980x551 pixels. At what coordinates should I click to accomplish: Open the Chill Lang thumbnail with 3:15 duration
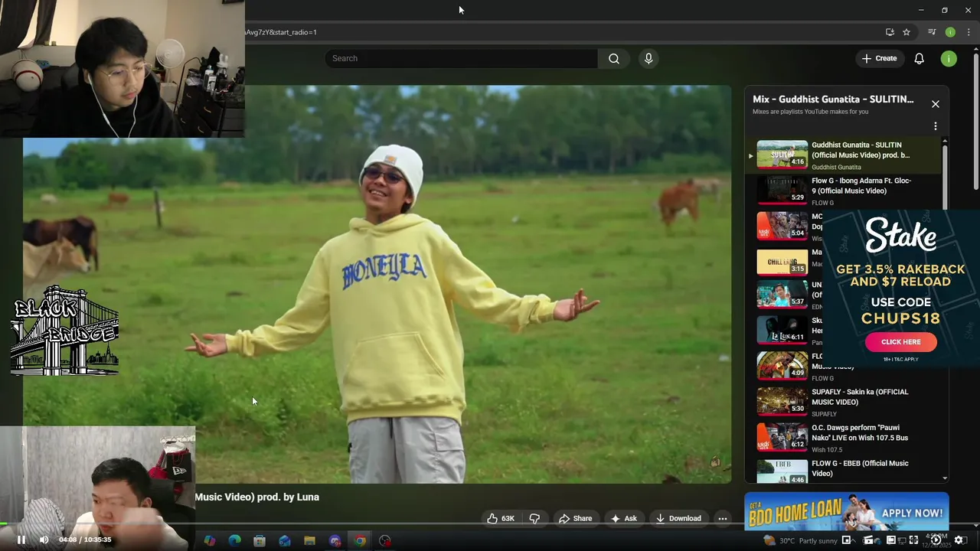pyautogui.click(x=782, y=261)
